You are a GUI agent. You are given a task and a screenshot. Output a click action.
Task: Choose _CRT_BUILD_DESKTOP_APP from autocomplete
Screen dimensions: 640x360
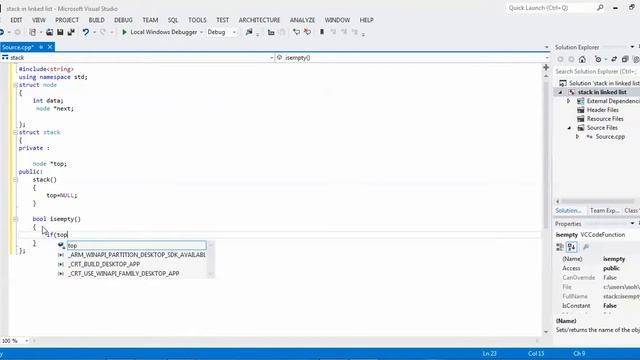104,264
